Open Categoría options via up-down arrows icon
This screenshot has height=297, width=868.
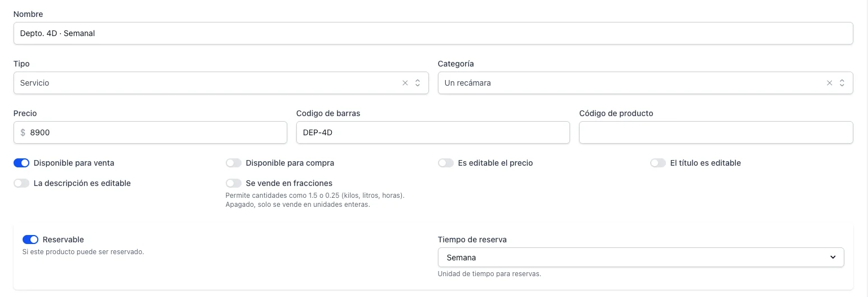842,83
